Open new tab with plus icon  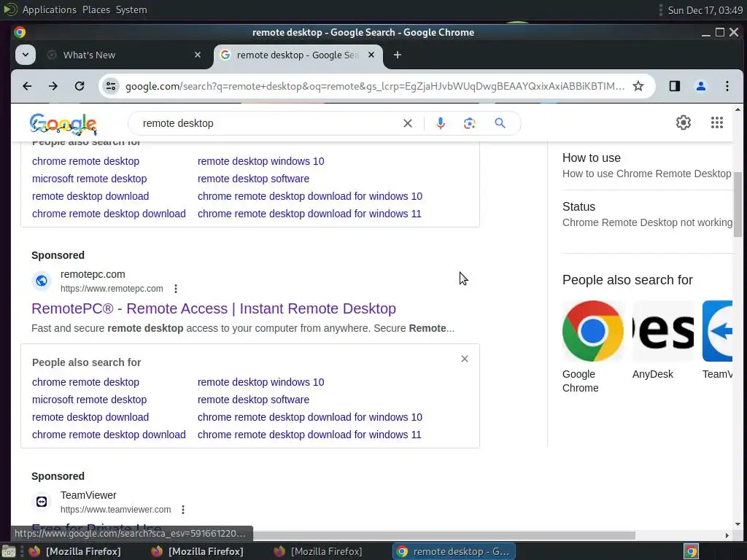[398, 55]
